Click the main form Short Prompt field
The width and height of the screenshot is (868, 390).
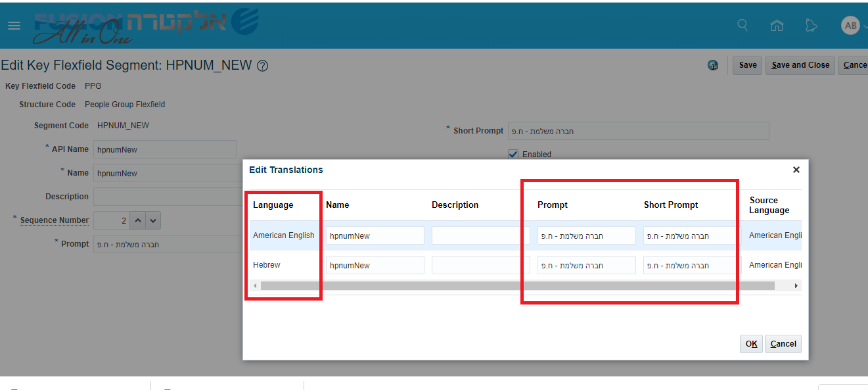638,131
